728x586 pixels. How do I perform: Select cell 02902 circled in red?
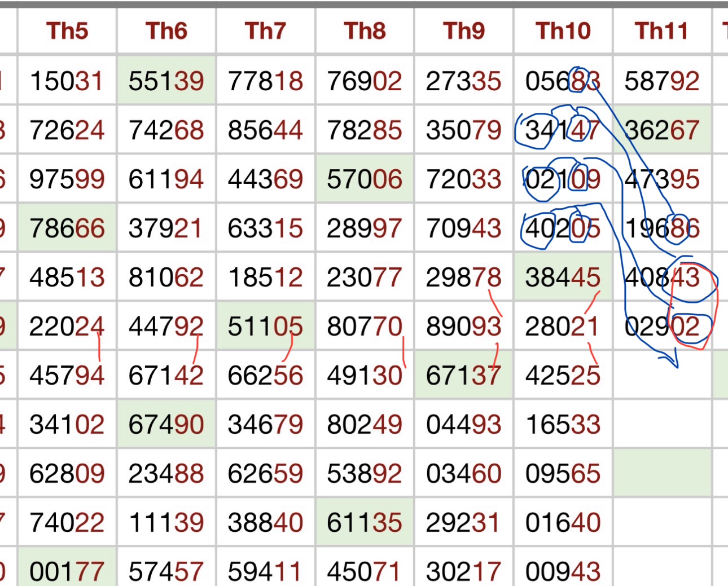coord(661,327)
